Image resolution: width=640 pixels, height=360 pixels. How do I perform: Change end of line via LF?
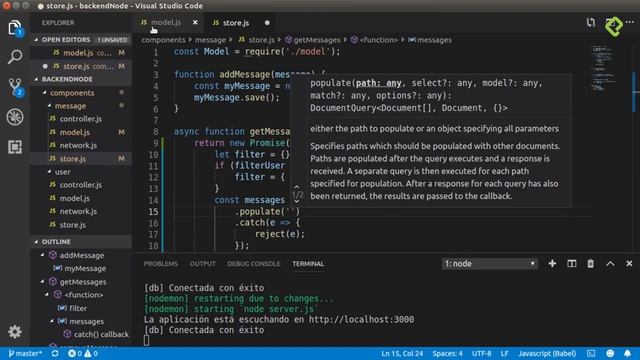(x=504, y=353)
